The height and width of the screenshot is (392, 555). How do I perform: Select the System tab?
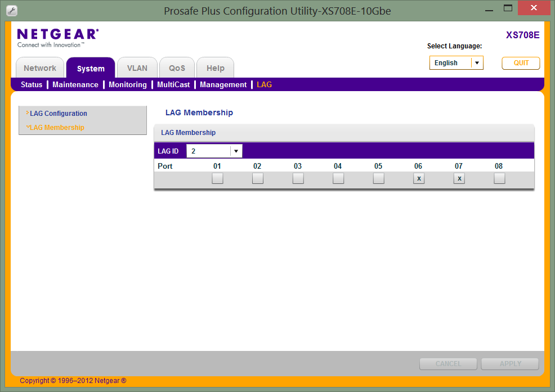click(91, 68)
